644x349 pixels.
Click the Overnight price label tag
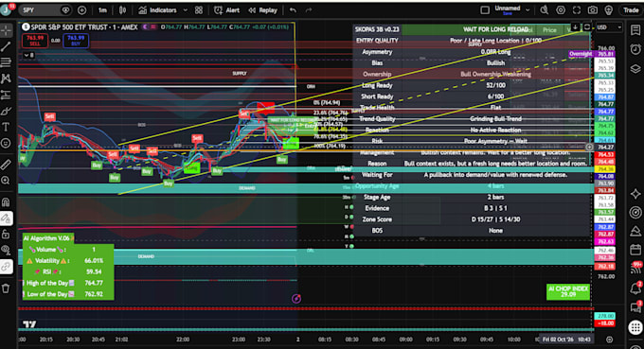[581, 54]
